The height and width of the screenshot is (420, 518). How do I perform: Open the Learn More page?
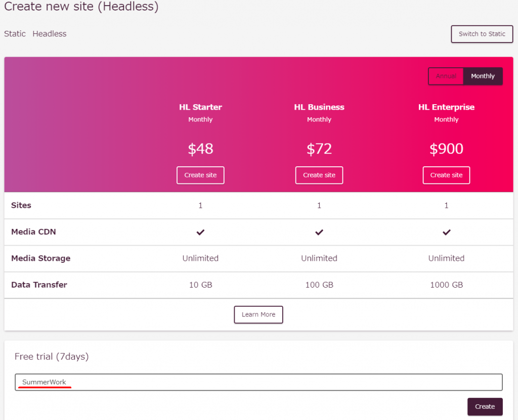[x=258, y=314]
